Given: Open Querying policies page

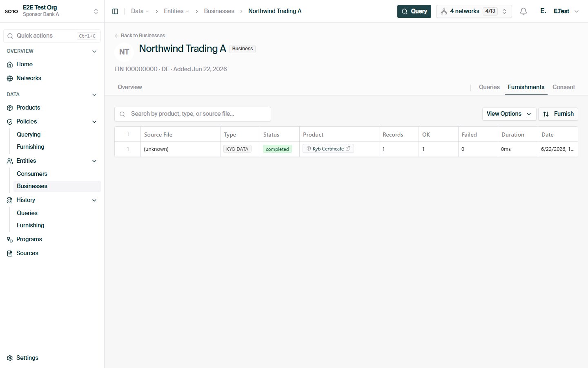Looking at the screenshot, I should (29, 135).
